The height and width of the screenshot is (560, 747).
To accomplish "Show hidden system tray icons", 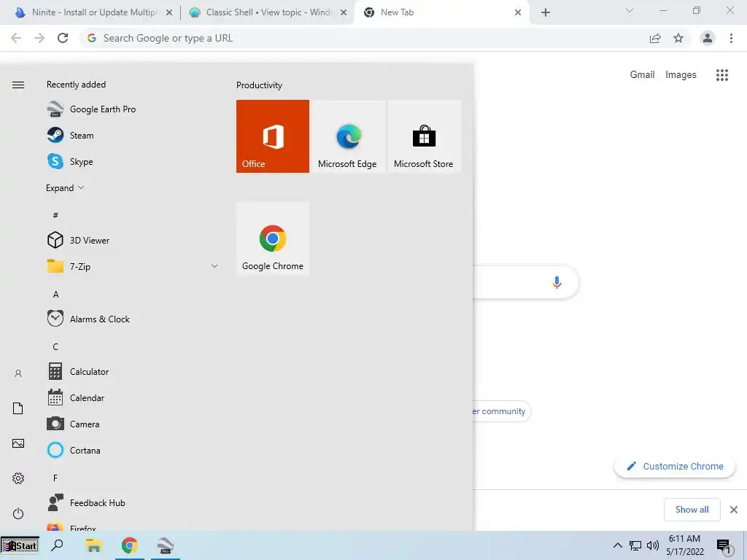I will [617, 545].
